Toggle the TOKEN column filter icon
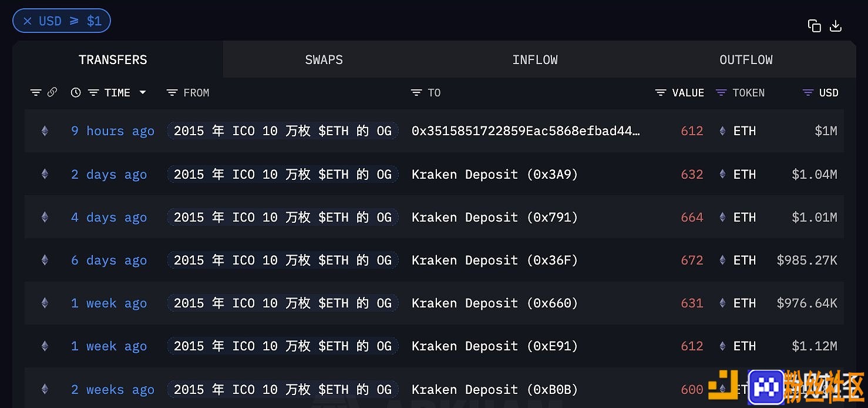Viewport: 868px width, 408px height. [721, 93]
